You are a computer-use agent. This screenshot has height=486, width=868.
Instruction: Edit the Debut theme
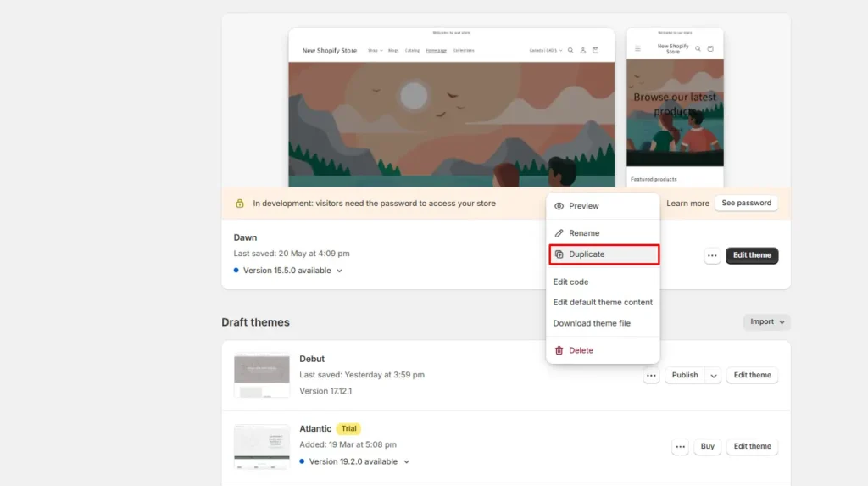pyautogui.click(x=752, y=375)
